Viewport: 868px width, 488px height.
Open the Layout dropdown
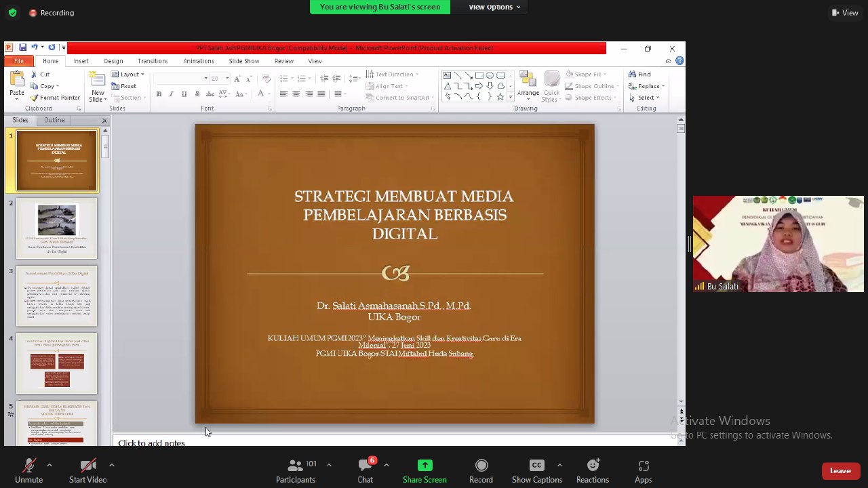(x=127, y=75)
